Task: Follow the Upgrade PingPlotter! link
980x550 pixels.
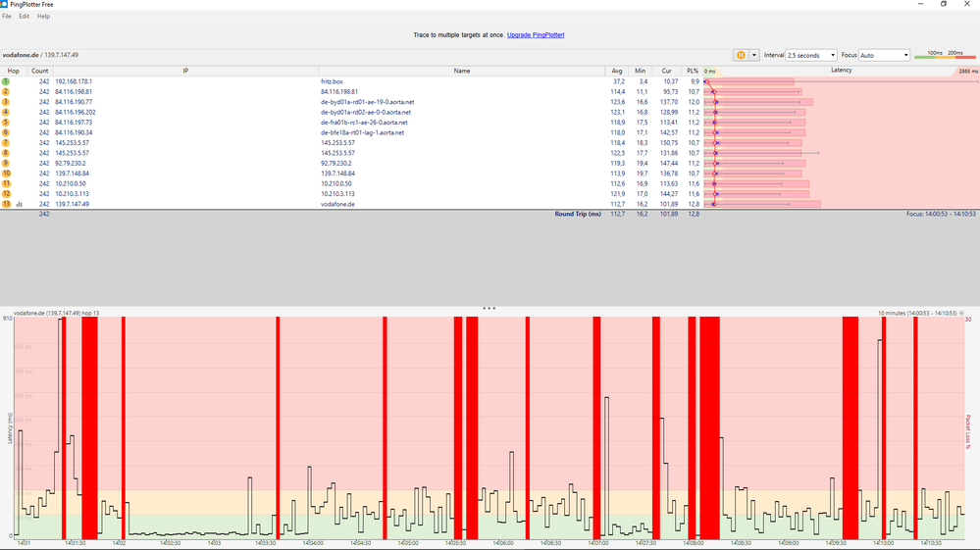Action: [x=536, y=34]
